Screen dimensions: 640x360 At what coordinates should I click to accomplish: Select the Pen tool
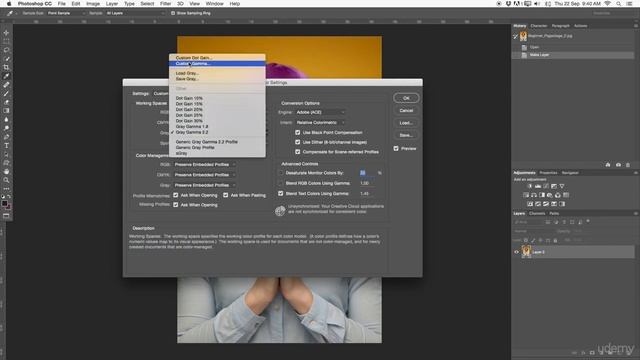[x=6, y=137]
